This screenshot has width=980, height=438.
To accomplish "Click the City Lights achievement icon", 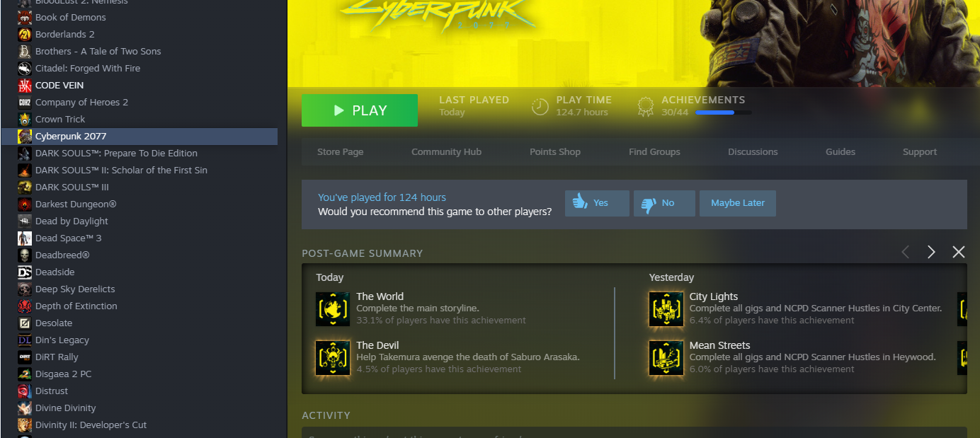I will click(666, 309).
